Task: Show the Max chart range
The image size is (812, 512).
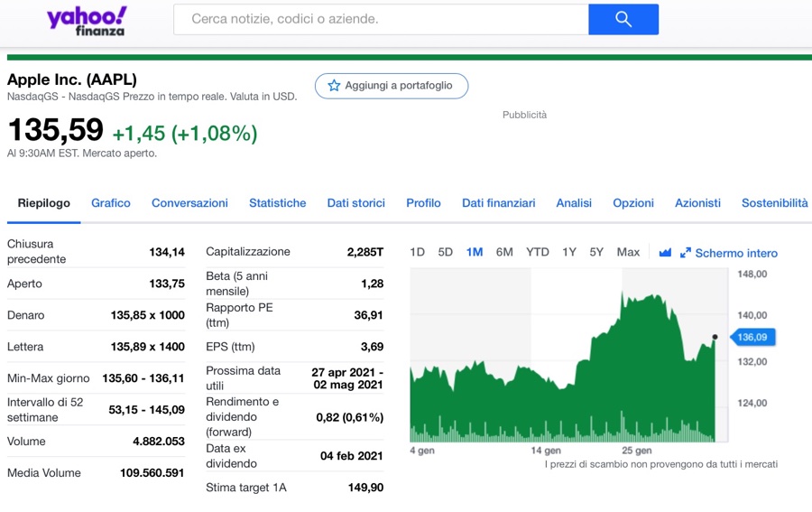Action: (628, 252)
